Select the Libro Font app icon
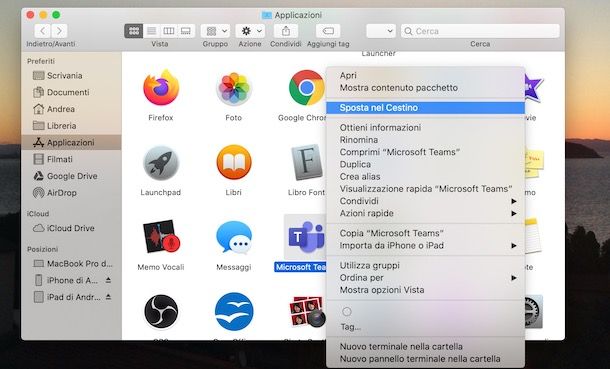Screen dimensions: 610x369 click(x=307, y=162)
